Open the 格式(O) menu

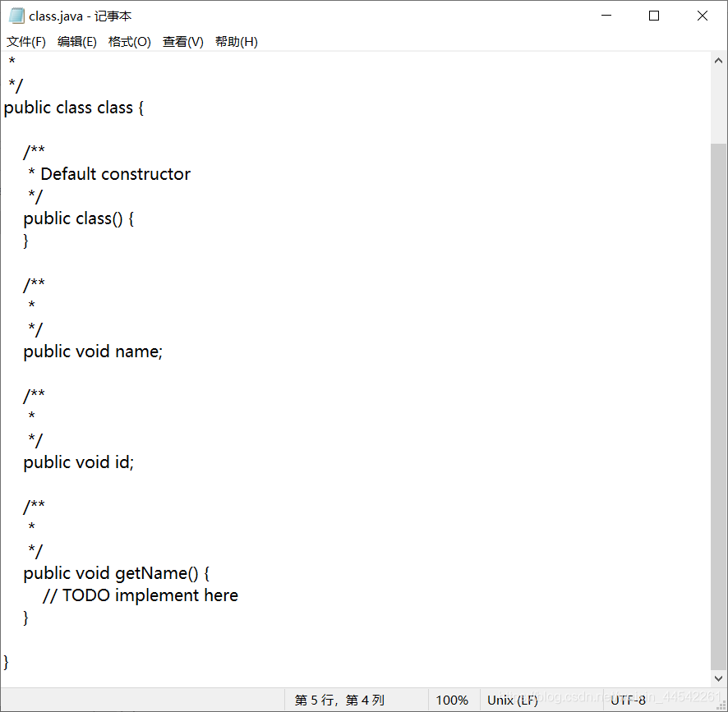[129, 41]
